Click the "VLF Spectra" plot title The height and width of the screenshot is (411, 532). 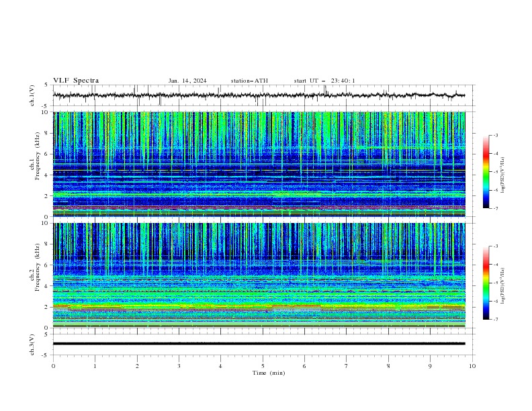pos(76,81)
